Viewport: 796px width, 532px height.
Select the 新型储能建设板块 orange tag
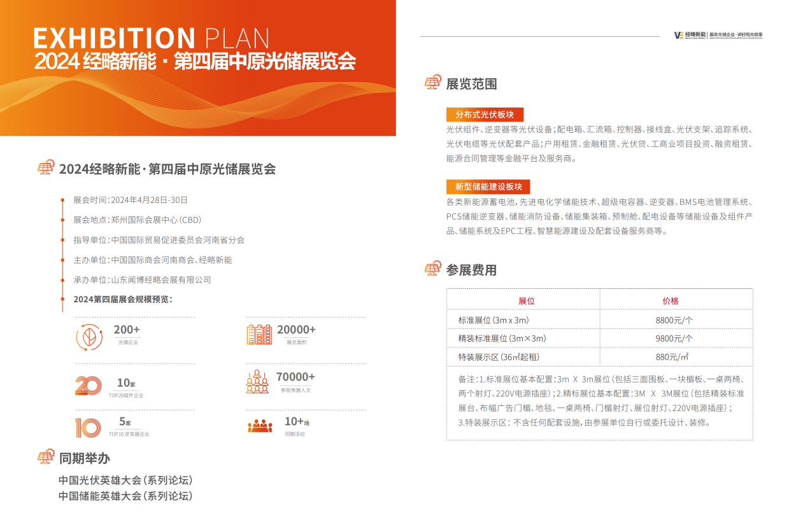[488, 187]
